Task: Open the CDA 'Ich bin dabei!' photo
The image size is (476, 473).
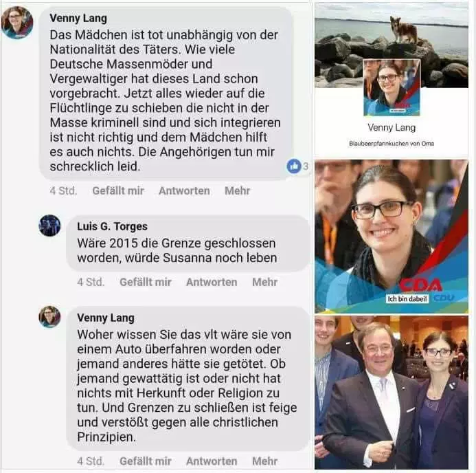Action: click(392, 236)
